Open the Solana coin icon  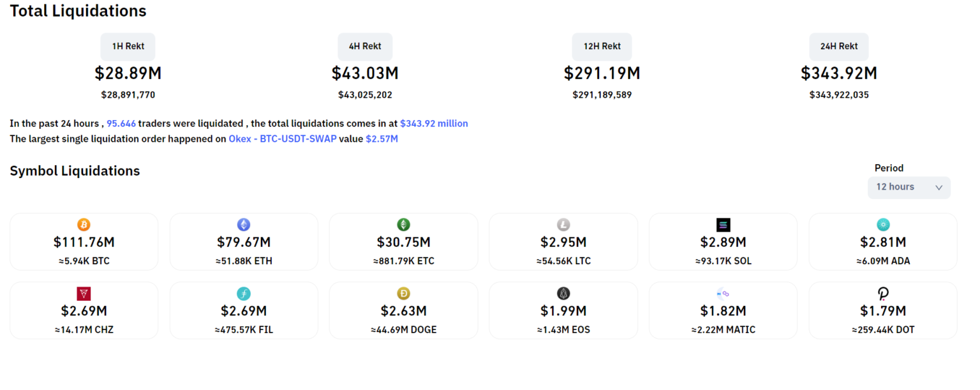723,225
